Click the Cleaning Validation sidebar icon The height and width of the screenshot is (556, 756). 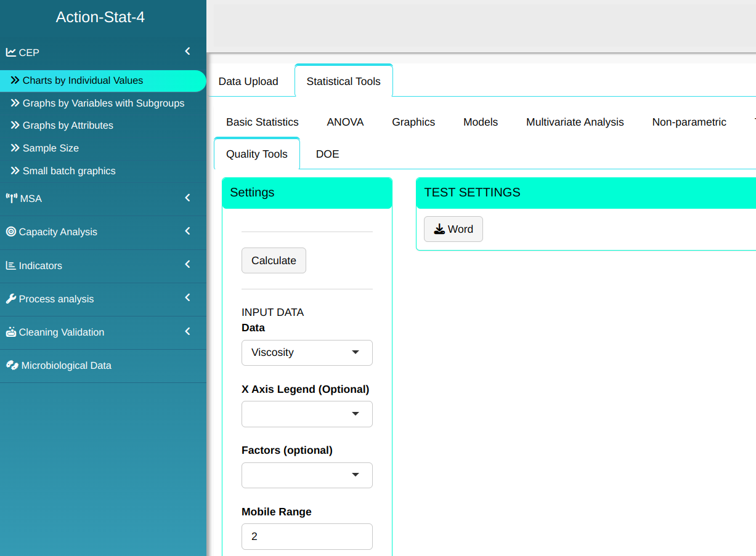pyautogui.click(x=11, y=332)
